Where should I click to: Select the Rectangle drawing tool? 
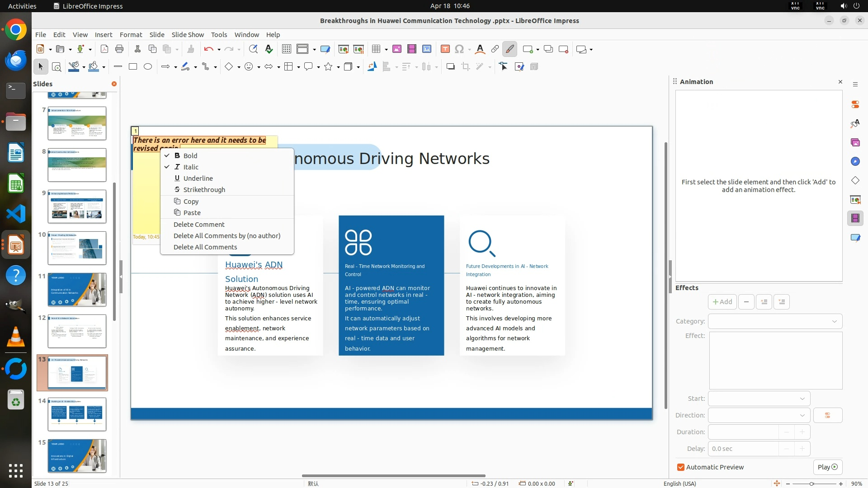pyautogui.click(x=133, y=67)
